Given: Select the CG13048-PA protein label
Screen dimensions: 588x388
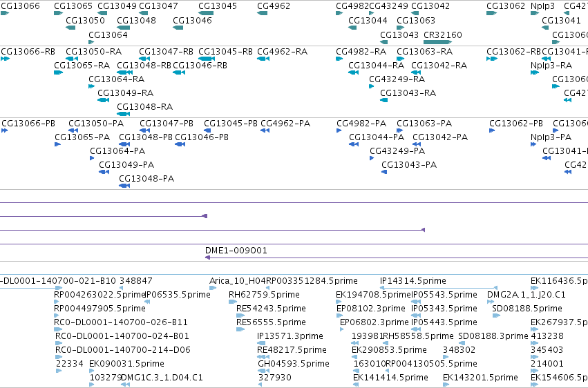Looking at the screenshot, I should point(146,179).
